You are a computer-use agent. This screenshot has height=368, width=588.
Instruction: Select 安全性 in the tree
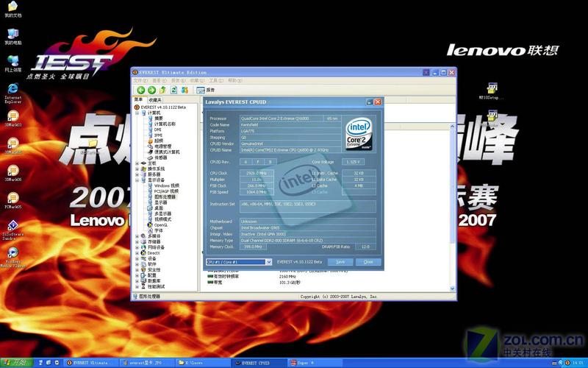[x=154, y=270]
